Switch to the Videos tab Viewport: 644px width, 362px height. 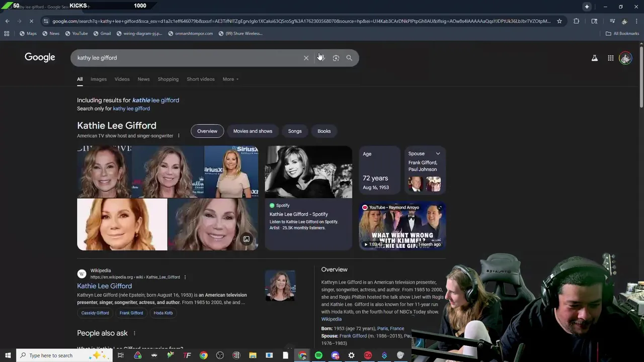[122, 79]
